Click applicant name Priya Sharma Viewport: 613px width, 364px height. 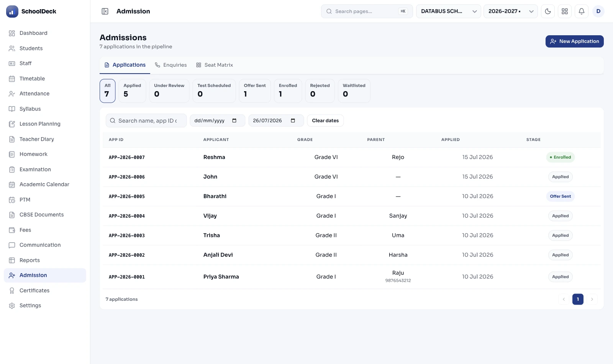(x=221, y=277)
